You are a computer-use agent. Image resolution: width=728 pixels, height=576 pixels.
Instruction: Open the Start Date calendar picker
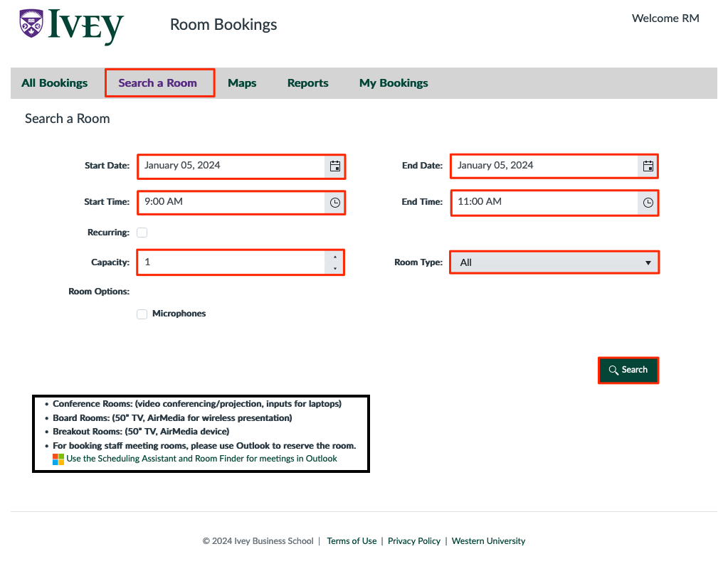tap(334, 166)
